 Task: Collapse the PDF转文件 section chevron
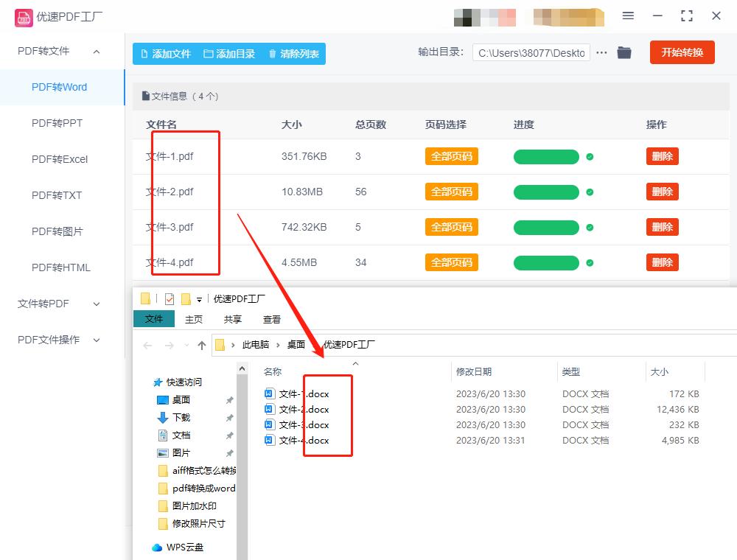coord(96,50)
